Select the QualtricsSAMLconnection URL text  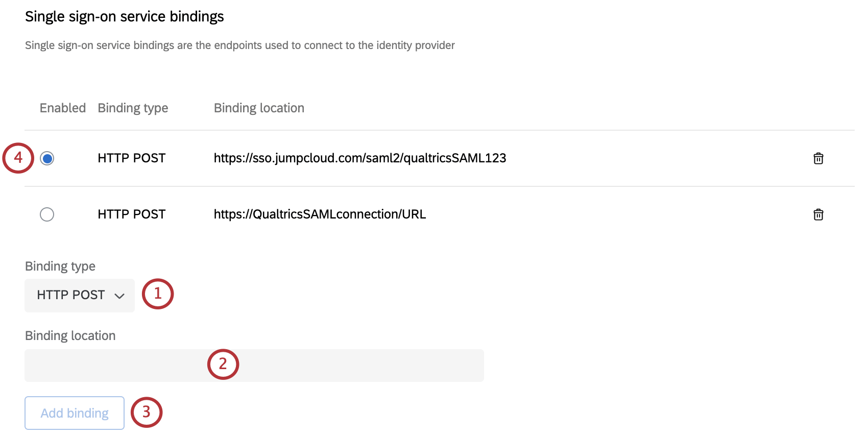[320, 214]
